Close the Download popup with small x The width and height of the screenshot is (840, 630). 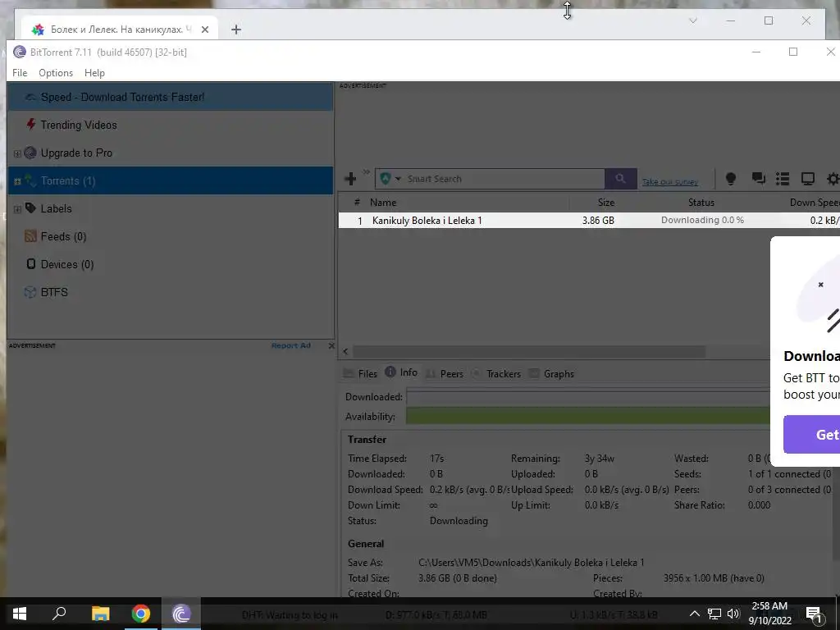(x=820, y=285)
